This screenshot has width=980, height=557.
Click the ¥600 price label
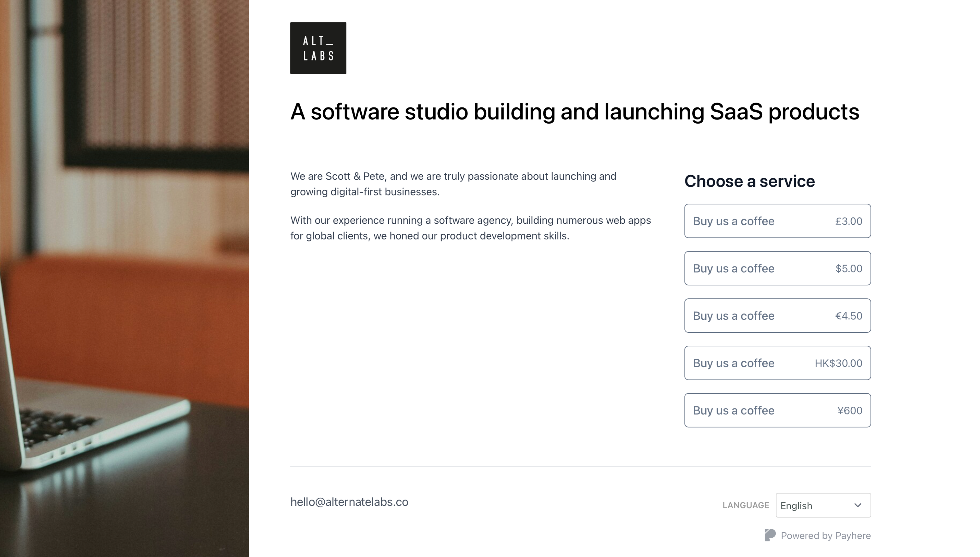[x=850, y=410]
